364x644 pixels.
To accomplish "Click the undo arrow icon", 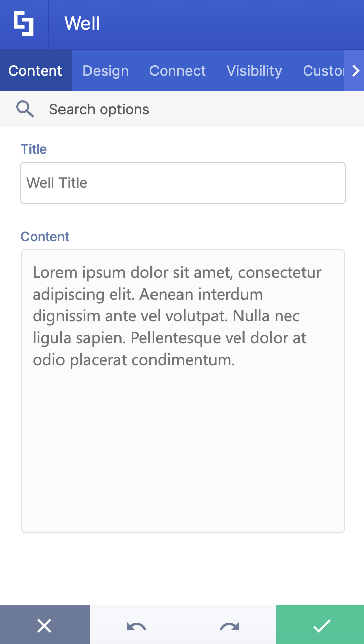I will tap(135, 626).
